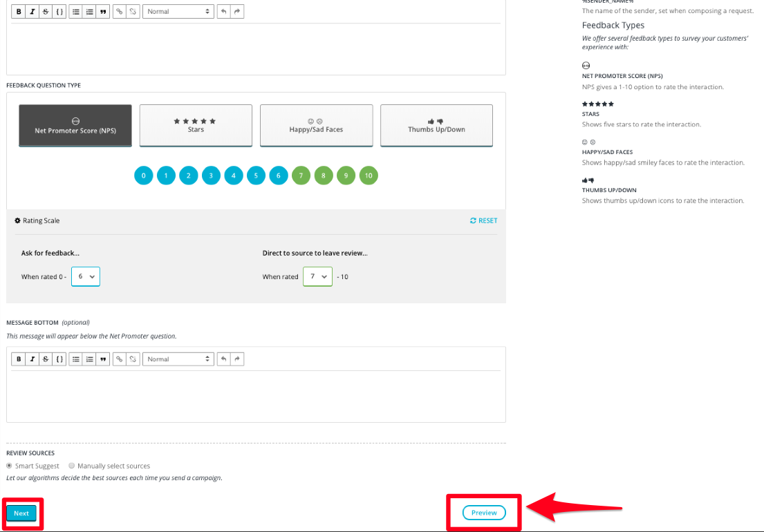Open the Normal style dropdown in Message Bottom editor

click(x=178, y=359)
